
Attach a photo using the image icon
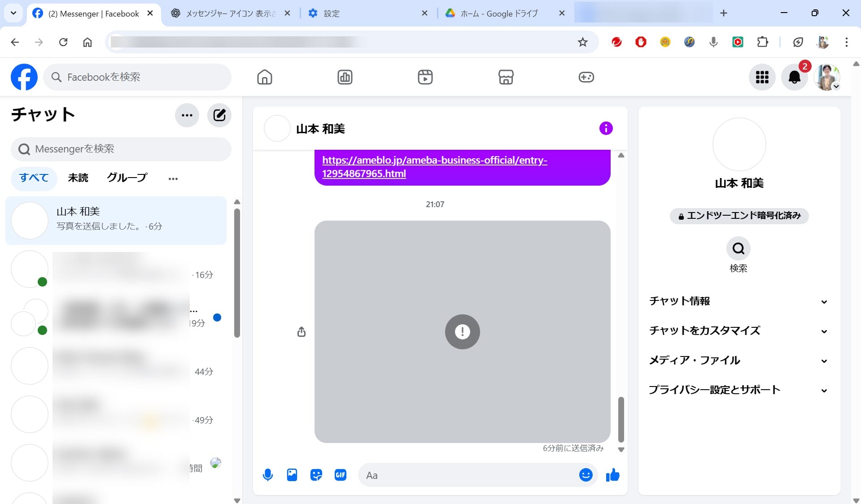click(292, 475)
